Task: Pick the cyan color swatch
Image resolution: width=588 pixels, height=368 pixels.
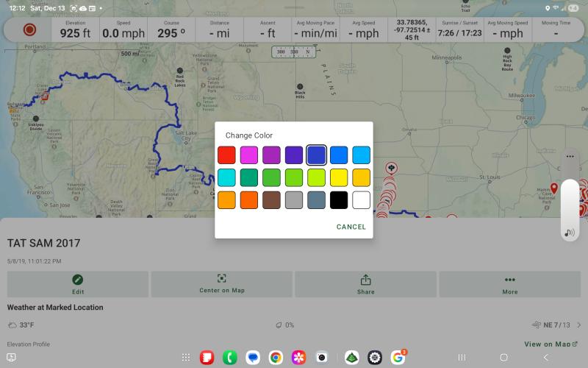Action: pyautogui.click(x=226, y=177)
